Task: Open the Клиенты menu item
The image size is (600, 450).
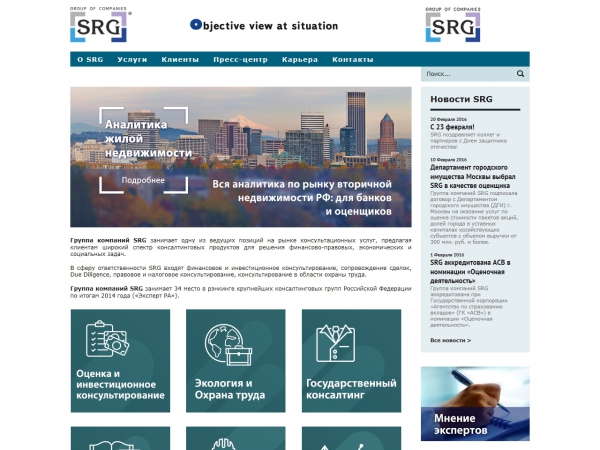Action: (x=180, y=59)
